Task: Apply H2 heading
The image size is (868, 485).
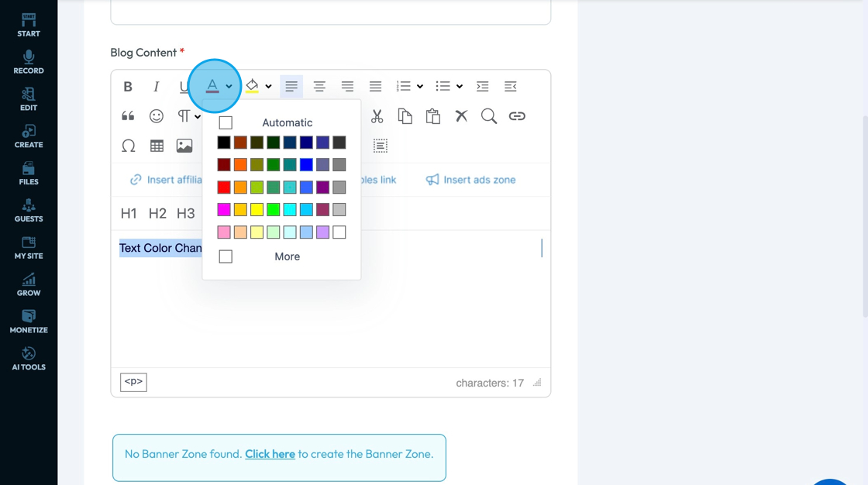Action: point(157,213)
